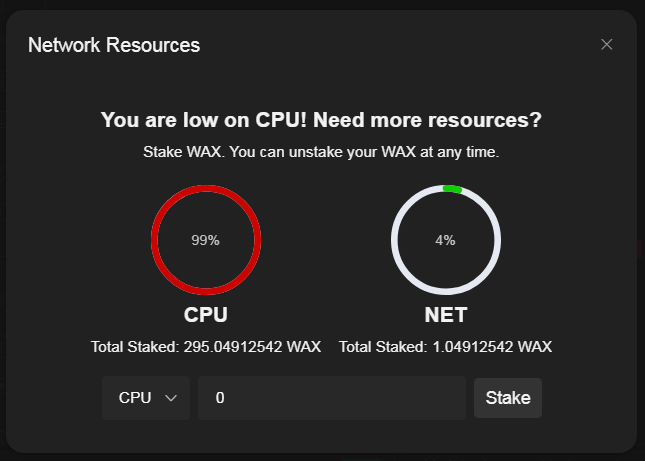Image resolution: width=645 pixels, height=461 pixels.
Task: Click the dropdown chevron next to CPU
Action: pos(171,398)
